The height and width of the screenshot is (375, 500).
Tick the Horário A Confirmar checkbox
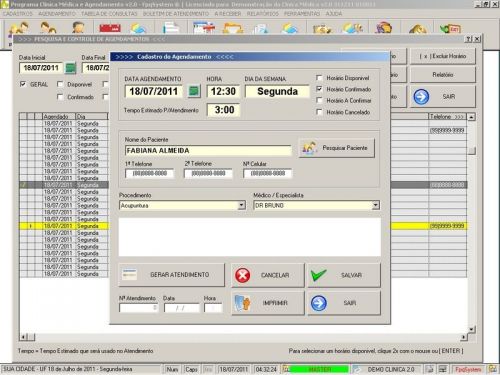coord(319,100)
